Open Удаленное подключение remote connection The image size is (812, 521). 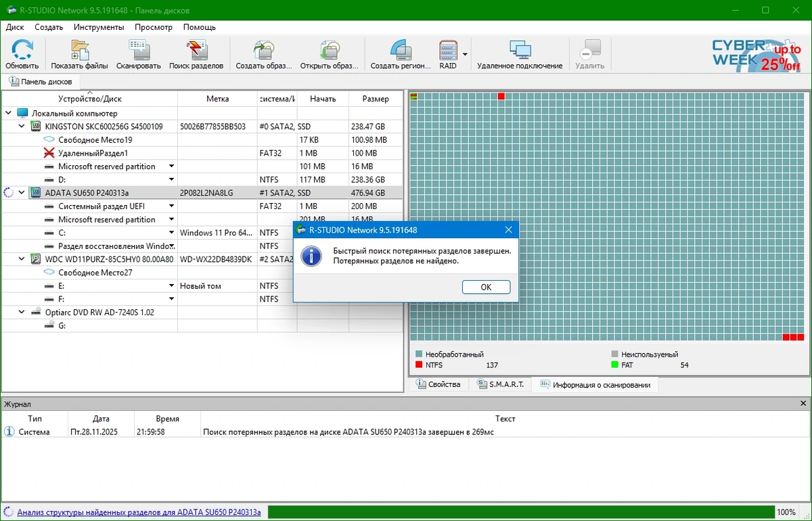pos(520,54)
